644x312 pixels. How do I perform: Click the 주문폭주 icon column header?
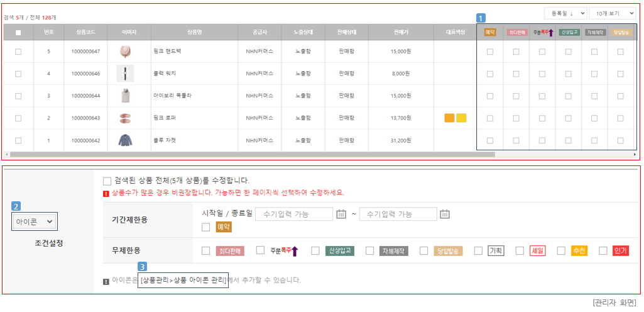point(543,31)
